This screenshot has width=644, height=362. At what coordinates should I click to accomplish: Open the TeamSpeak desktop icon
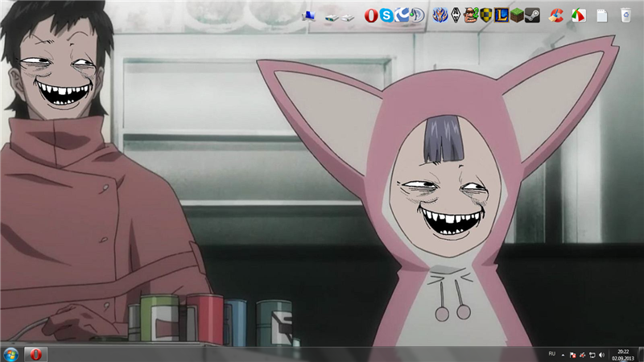[x=417, y=15]
